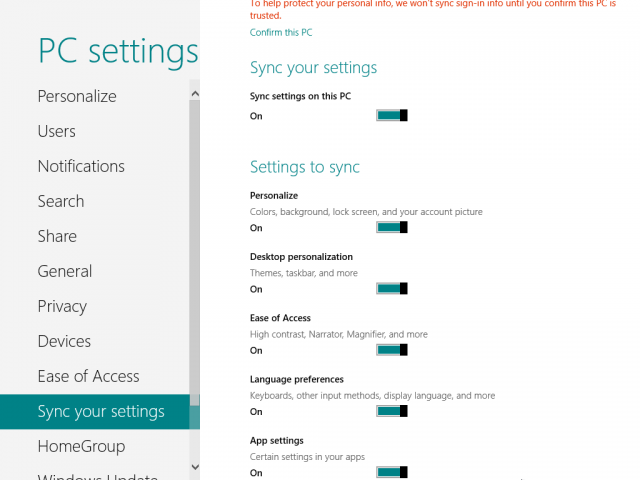Image resolution: width=640 pixels, height=480 pixels.
Task: Click the 'App settings' label
Action: tap(277, 440)
